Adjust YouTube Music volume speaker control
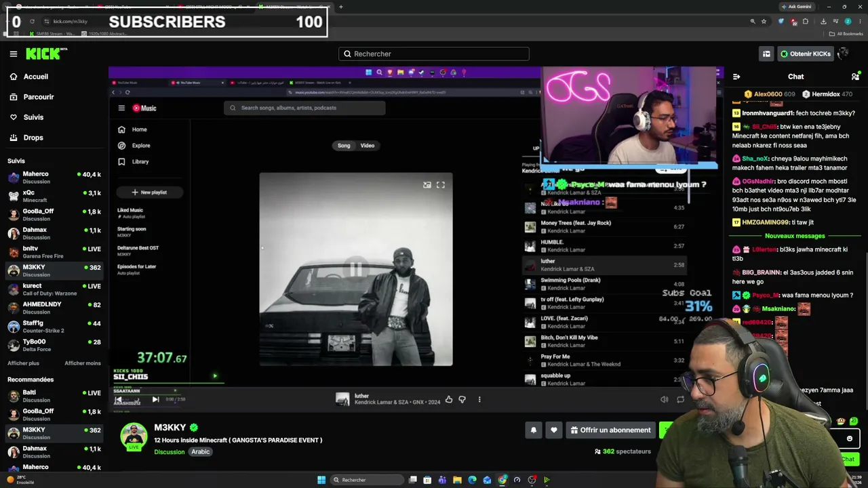 665,400
